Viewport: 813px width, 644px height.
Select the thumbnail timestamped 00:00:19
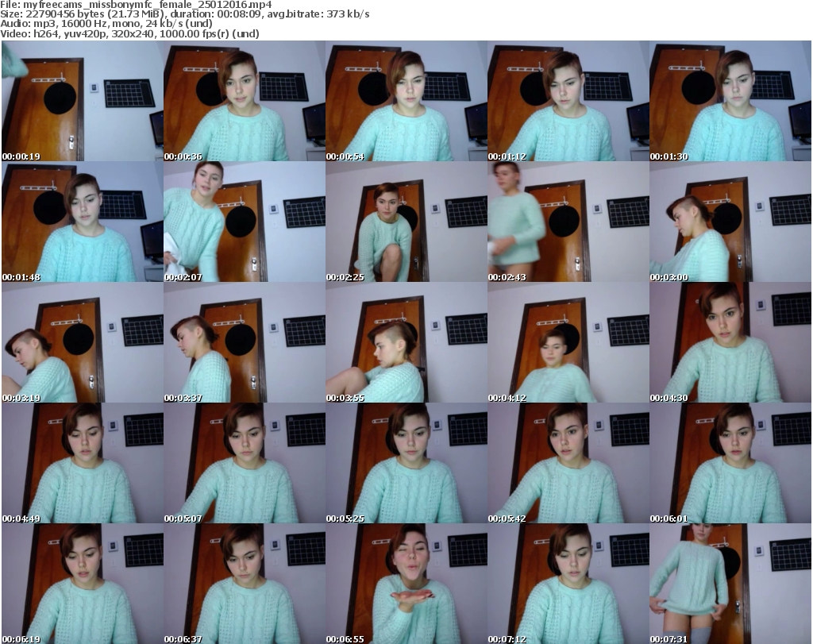(x=83, y=101)
